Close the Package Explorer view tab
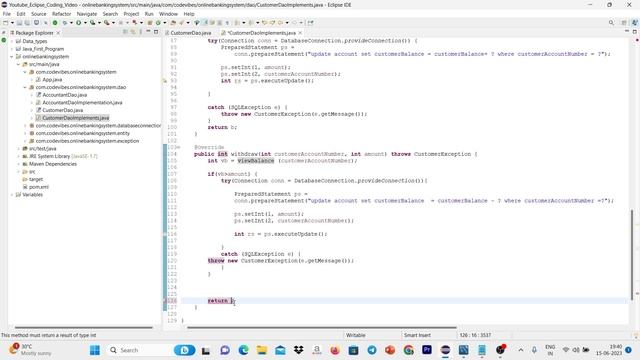 tap(58, 33)
